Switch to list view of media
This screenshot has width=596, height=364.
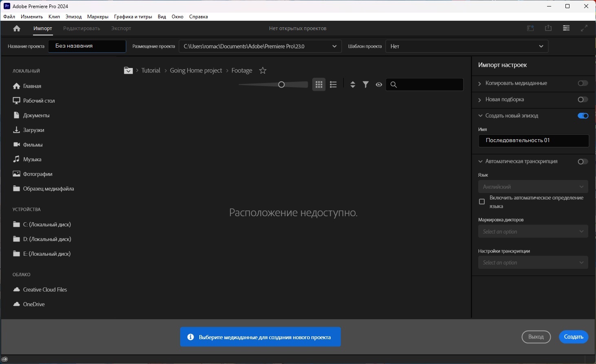click(x=333, y=85)
